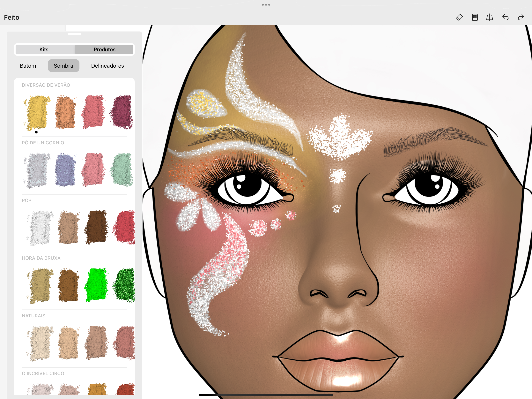Tap Feito to finish editing
Viewport: 532px width, 399px height.
click(x=11, y=17)
